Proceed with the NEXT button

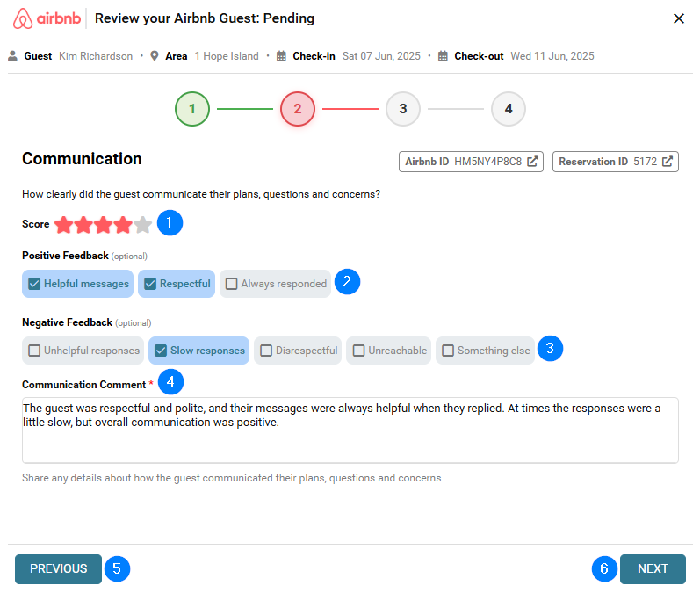pyautogui.click(x=653, y=569)
